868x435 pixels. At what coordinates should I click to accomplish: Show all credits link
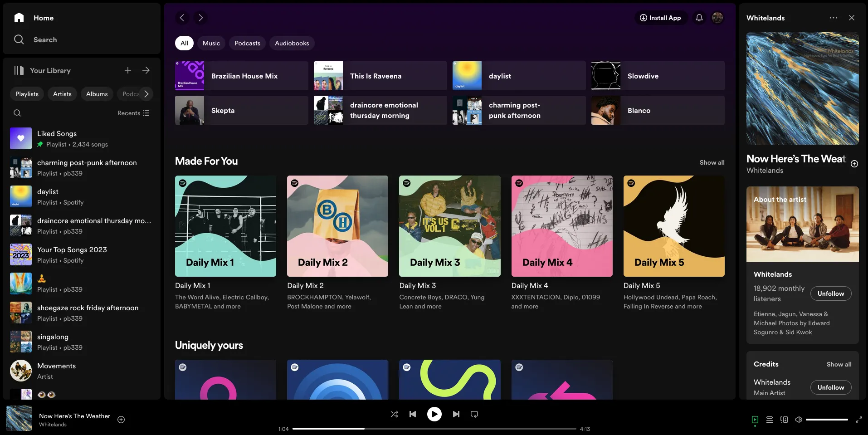click(x=839, y=364)
